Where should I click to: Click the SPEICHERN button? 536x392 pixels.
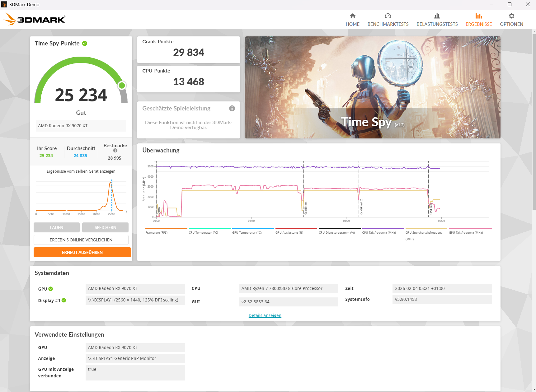click(105, 227)
